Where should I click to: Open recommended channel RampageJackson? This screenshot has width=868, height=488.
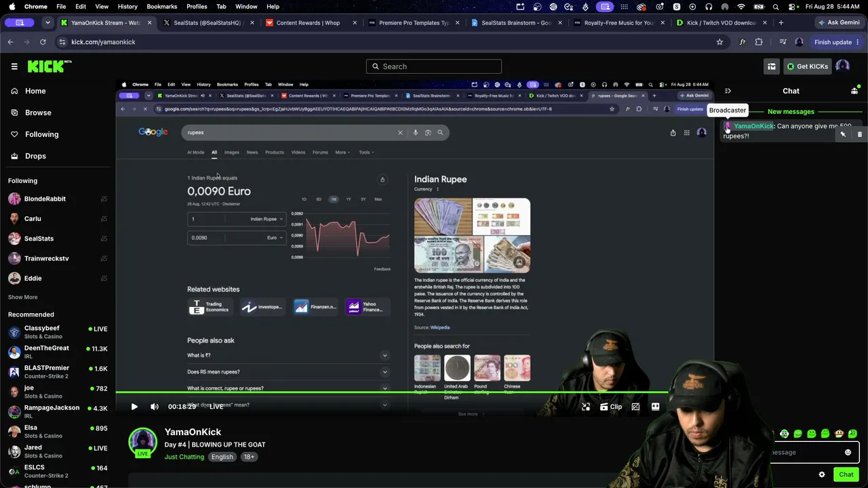[58, 411]
